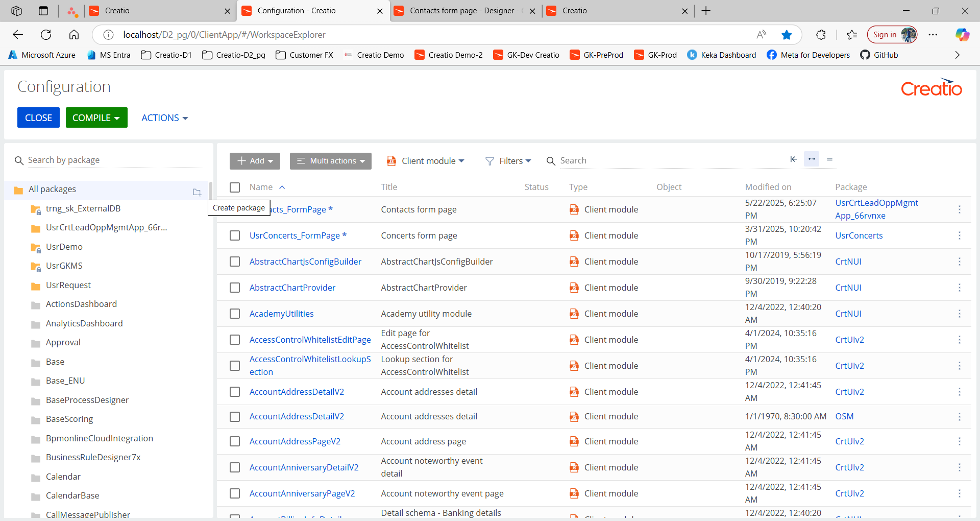Switch to the first Creatio browser tab

click(160, 11)
